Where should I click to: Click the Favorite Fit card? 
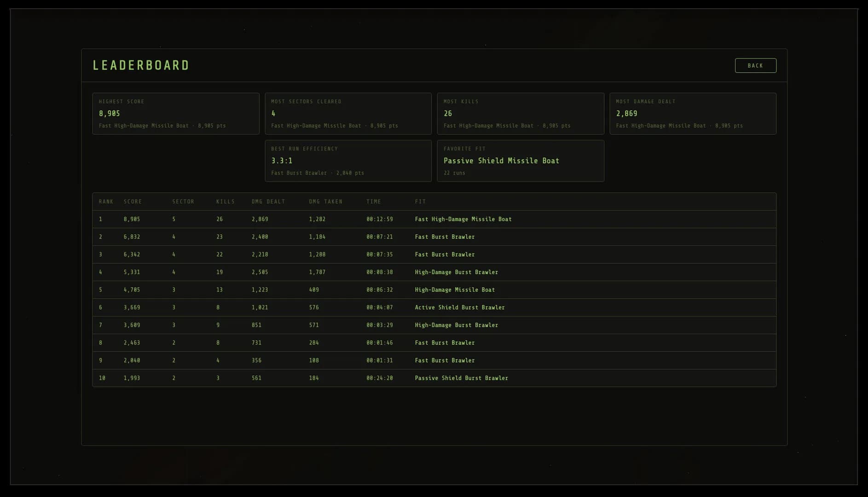(x=521, y=161)
